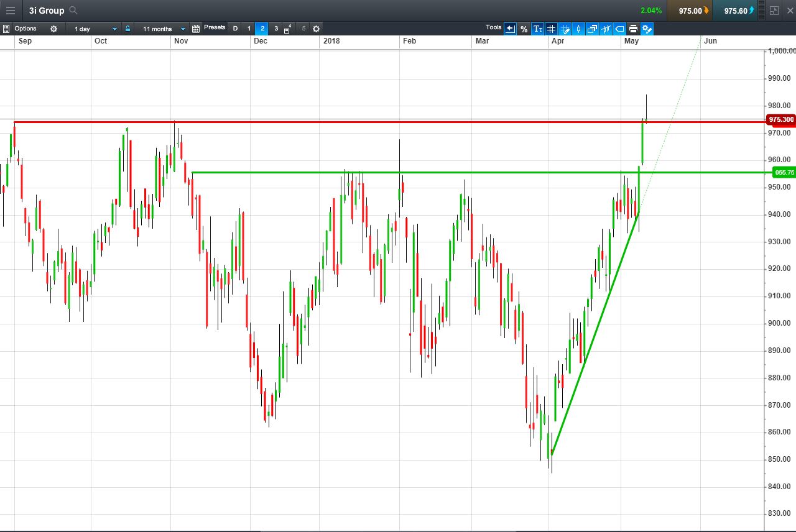Toggle chart gridlines
The width and height of the screenshot is (796, 532).
coord(551,29)
